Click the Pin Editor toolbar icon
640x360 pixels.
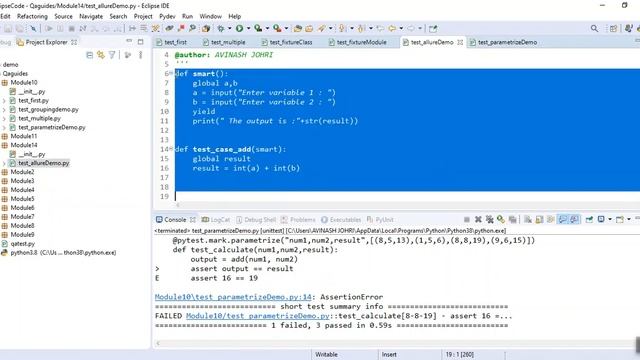(433, 29)
